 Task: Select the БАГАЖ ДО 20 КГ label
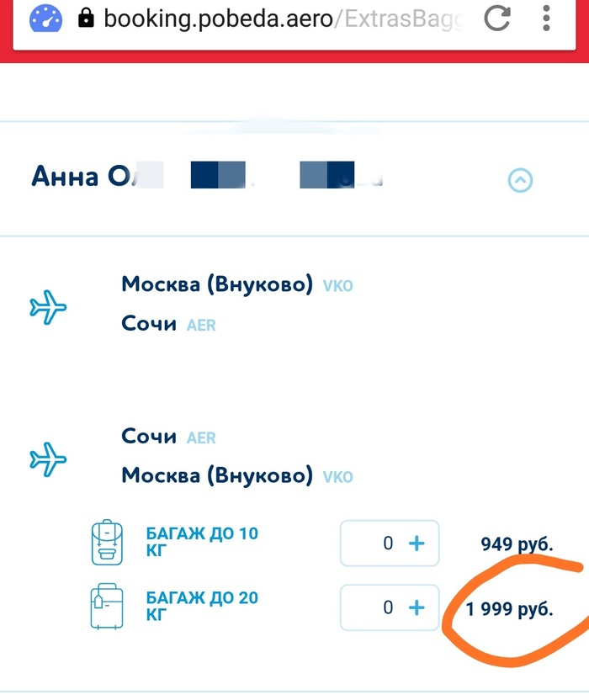(x=202, y=607)
